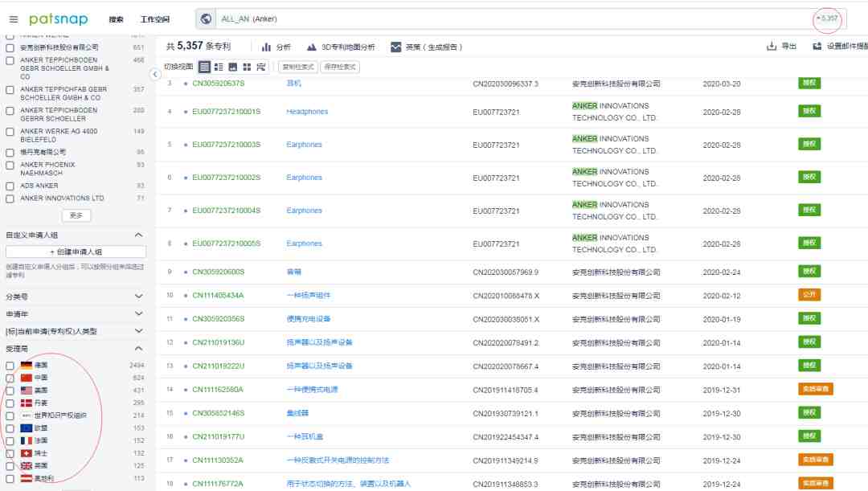Check the 法国 office filter checkbox
Screen dimensions: 868x491
point(10,441)
